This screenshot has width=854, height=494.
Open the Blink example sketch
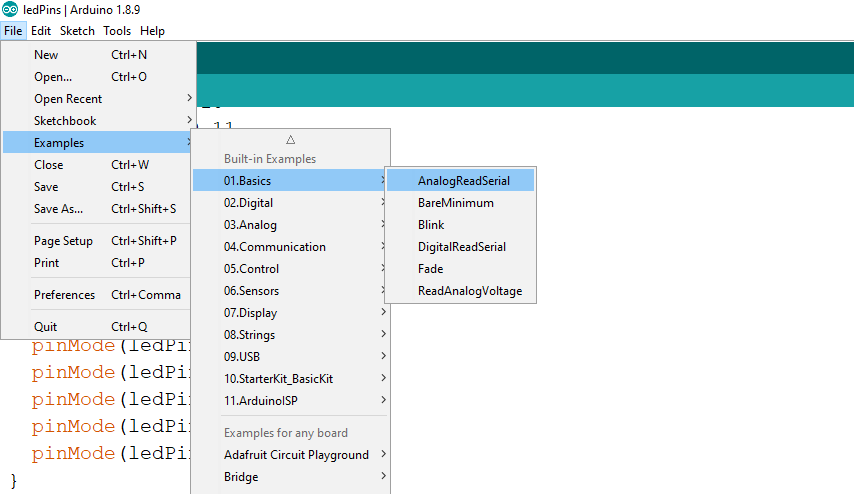[x=461, y=224]
